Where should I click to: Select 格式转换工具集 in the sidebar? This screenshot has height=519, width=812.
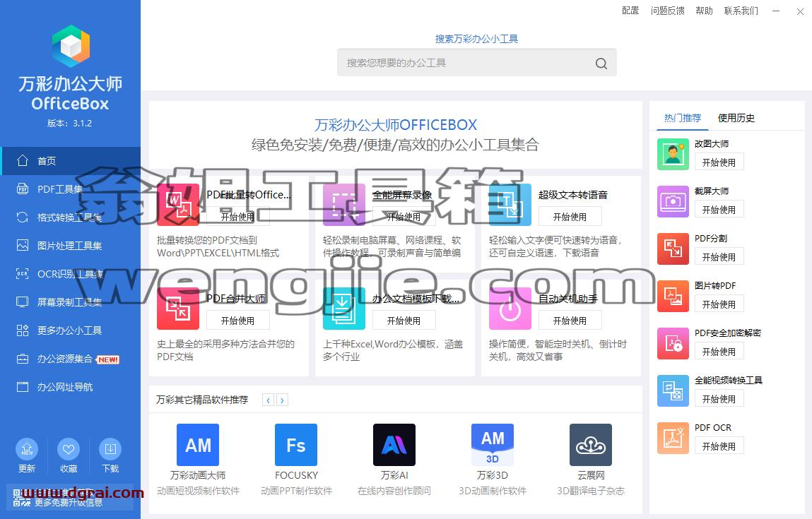(x=71, y=217)
